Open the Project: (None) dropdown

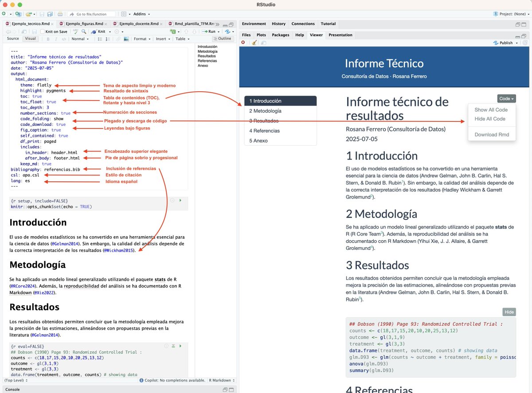pyautogui.click(x=511, y=14)
